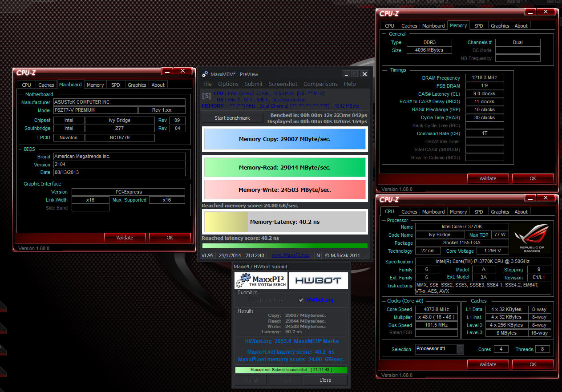Click the CAS# Latency 9.0 clocks value

click(x=485, y=94)
